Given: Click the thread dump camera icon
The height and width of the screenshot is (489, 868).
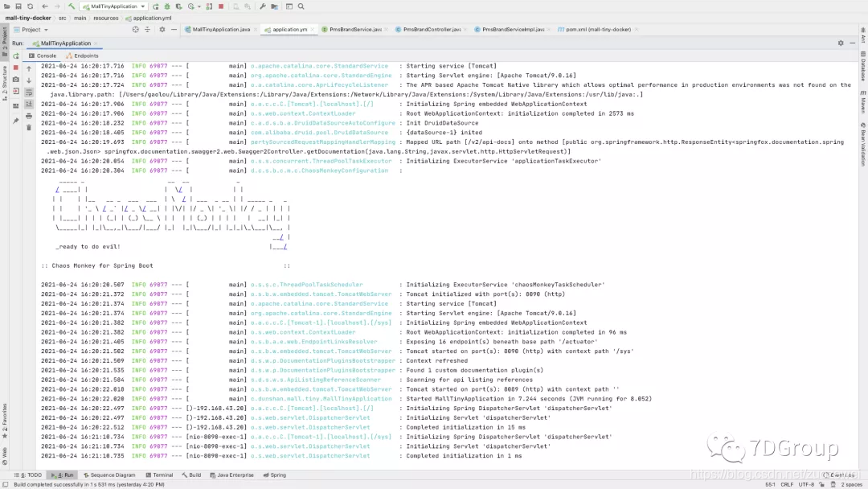Looking at the screenshot, I should [15, 80].
